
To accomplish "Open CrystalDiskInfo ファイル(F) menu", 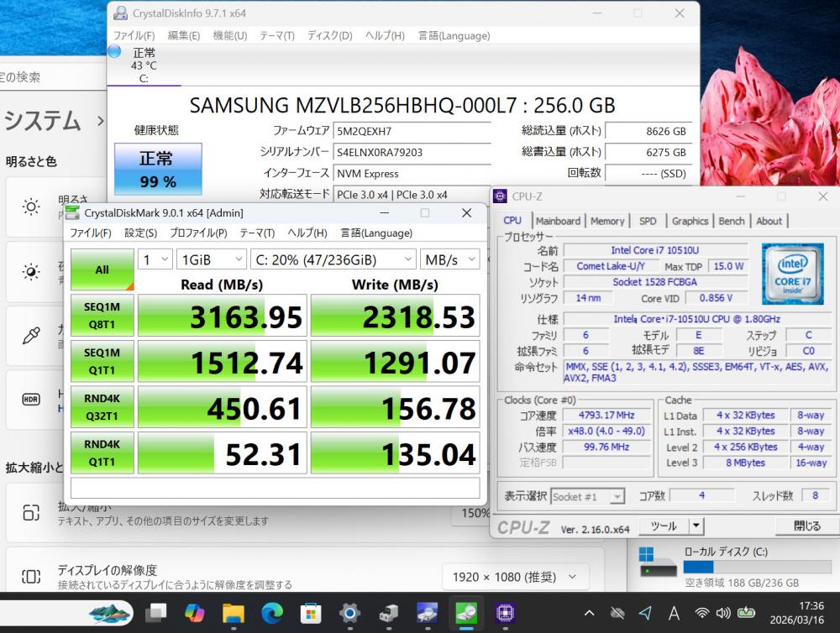I will (134, 35).
